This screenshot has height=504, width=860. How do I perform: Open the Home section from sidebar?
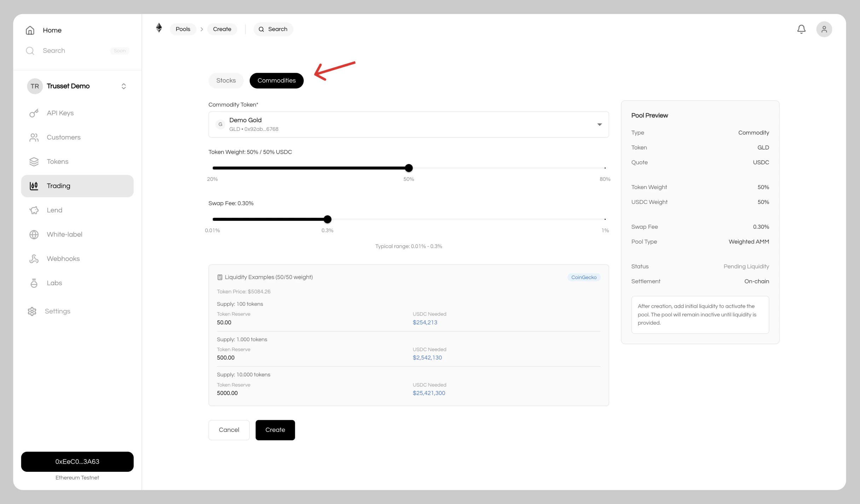(x=52, y=30)
